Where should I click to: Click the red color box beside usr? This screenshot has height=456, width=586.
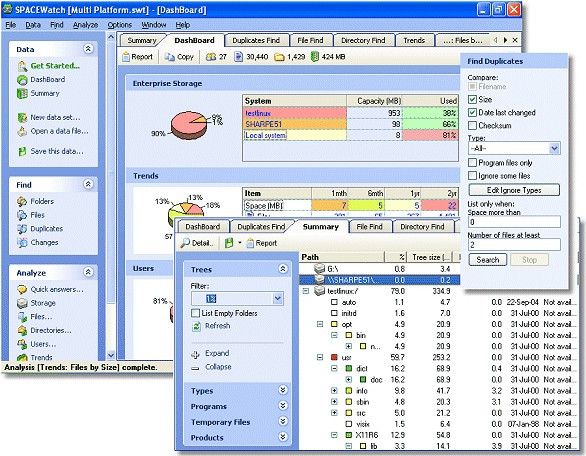[x=334, y=357]
